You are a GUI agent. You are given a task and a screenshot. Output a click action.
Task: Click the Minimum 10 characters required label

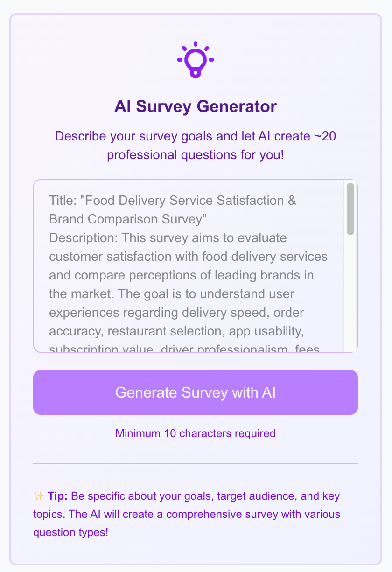pos(196,433)
